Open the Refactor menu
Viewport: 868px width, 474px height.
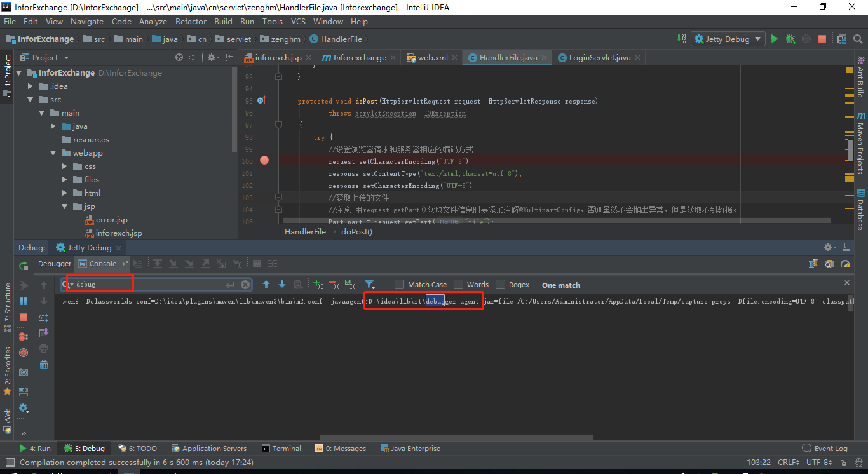(x=191, y=21)
